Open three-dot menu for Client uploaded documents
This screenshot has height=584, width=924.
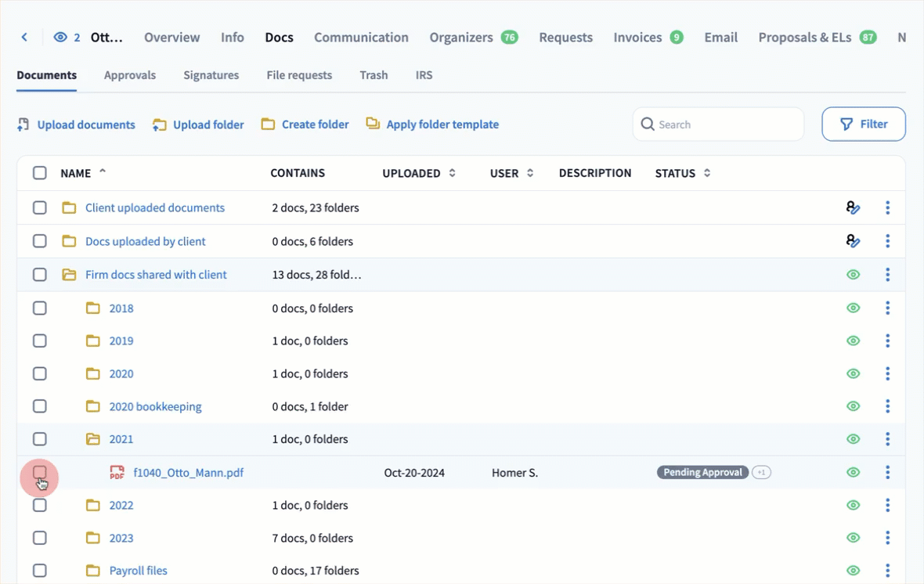pyautogui.click(x=887, y=207)
